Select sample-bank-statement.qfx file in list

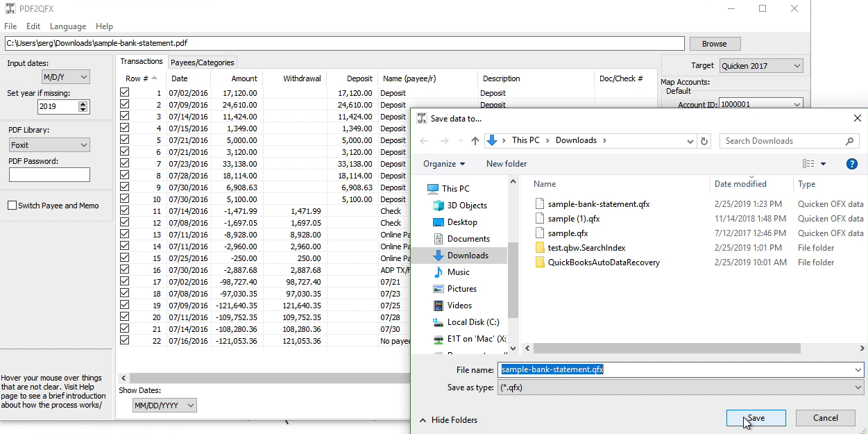pos(598,204)
